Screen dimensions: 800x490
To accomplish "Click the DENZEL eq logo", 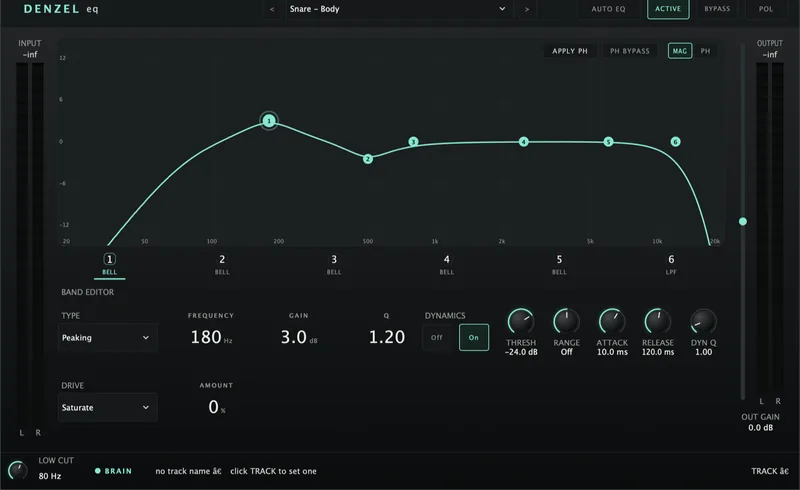I will tap(61, 9).
